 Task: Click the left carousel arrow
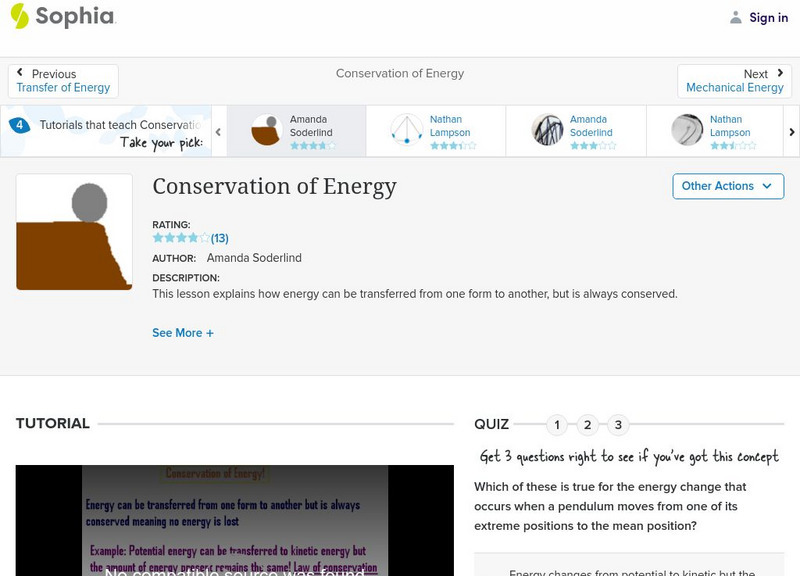pyautogui.click(x=218, y=130)
